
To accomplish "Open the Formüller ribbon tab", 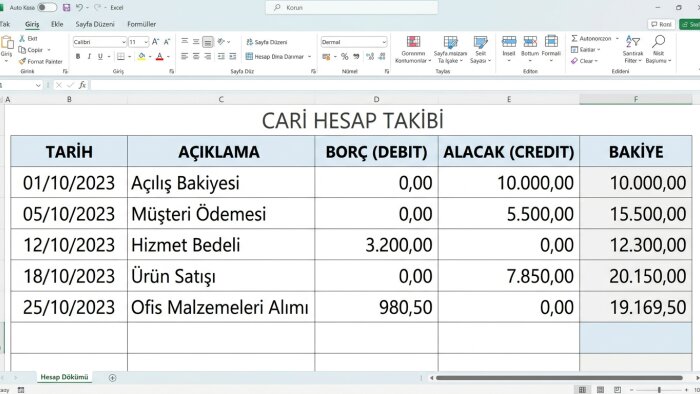I will (x=142, y=24).
